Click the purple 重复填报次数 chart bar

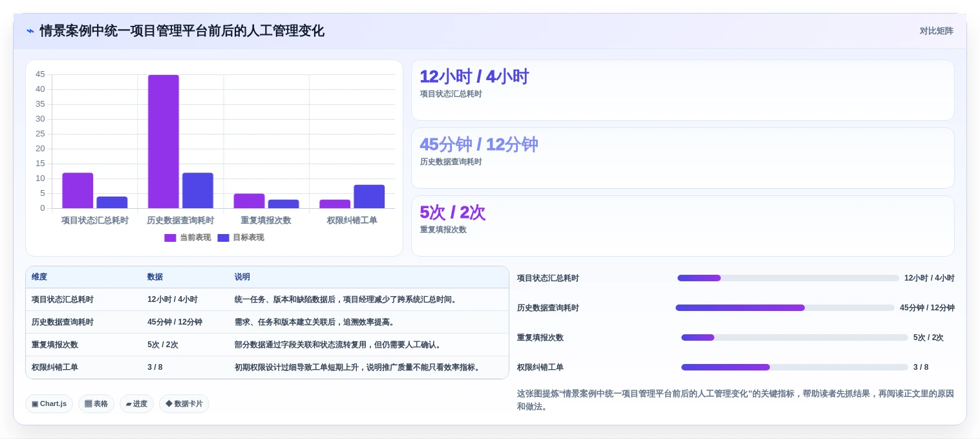click(x=249, y=201)
